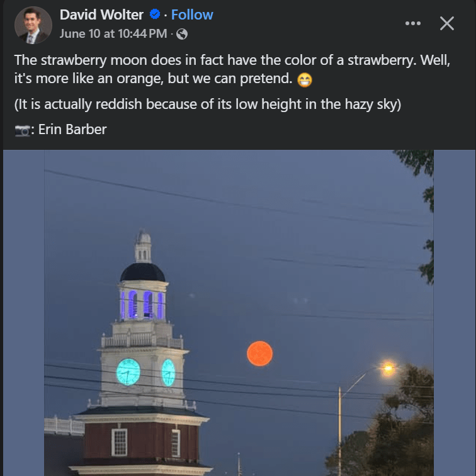Click David Wolter's profile picture
The width and height of the screenshot is (476, 476).
tap(33, 25)
